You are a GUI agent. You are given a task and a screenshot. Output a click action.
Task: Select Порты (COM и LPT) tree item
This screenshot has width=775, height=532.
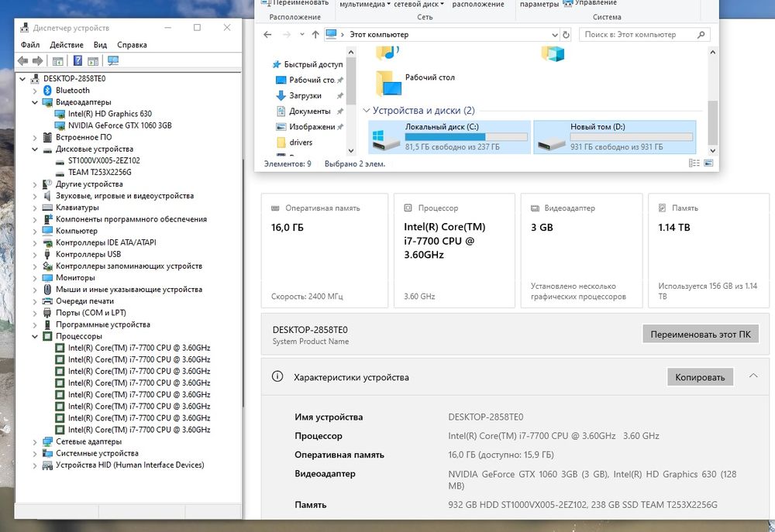coord(91,313)
